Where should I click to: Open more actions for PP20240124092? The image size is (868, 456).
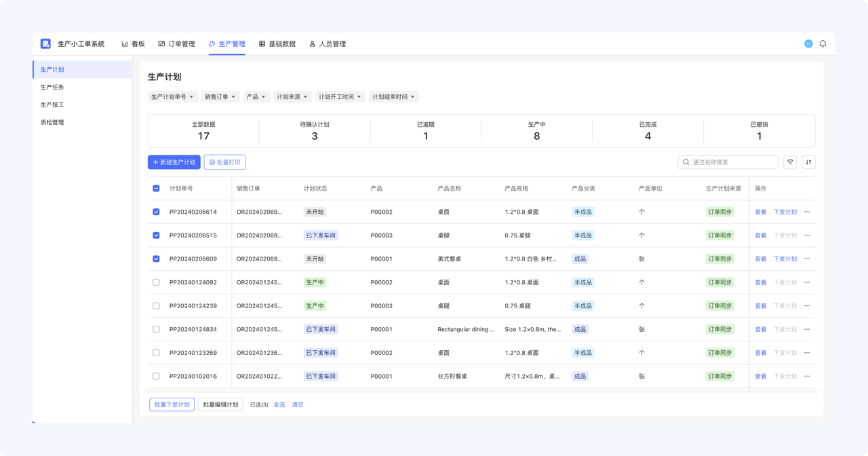(807, 282)
